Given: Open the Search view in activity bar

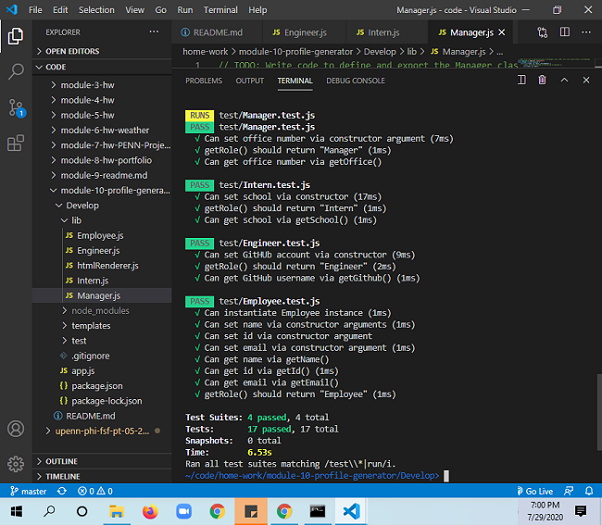Looking at the screenshot, I should click(x=16, y=71).
